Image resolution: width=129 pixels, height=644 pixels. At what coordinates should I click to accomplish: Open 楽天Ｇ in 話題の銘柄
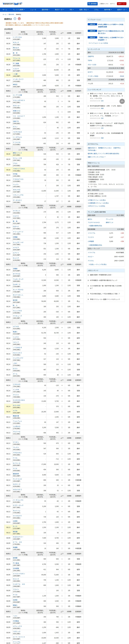coord(90,219)
